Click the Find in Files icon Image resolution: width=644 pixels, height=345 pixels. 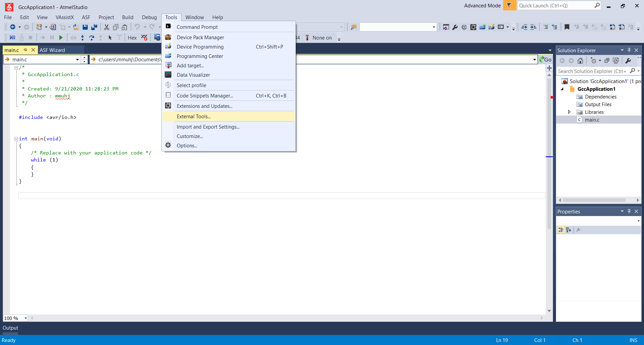(354, 27)
